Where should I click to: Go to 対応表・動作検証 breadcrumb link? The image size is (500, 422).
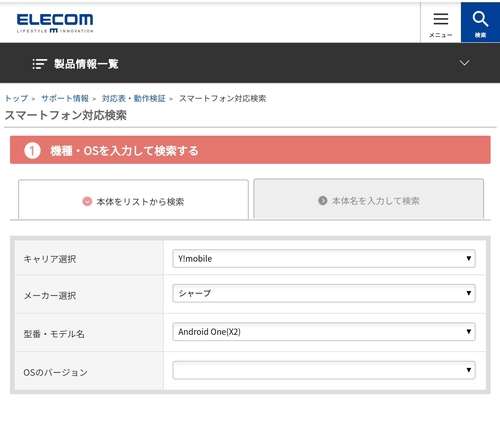[x=133, y=98]
